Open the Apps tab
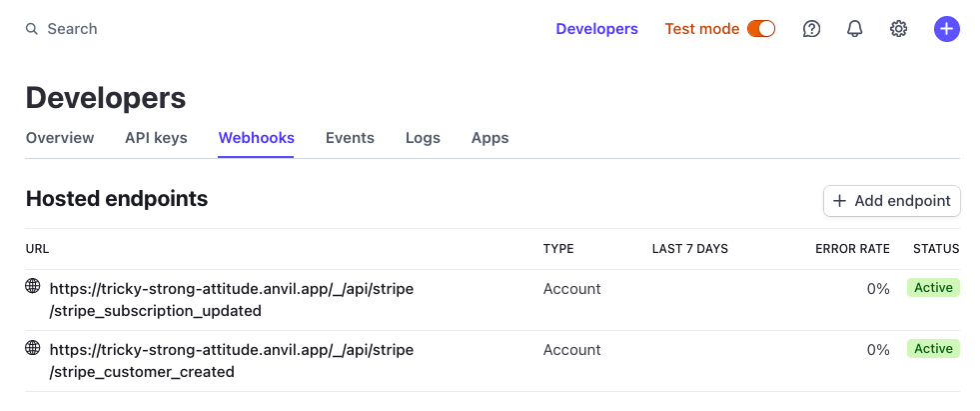980x411 pixels. (490, 138)
